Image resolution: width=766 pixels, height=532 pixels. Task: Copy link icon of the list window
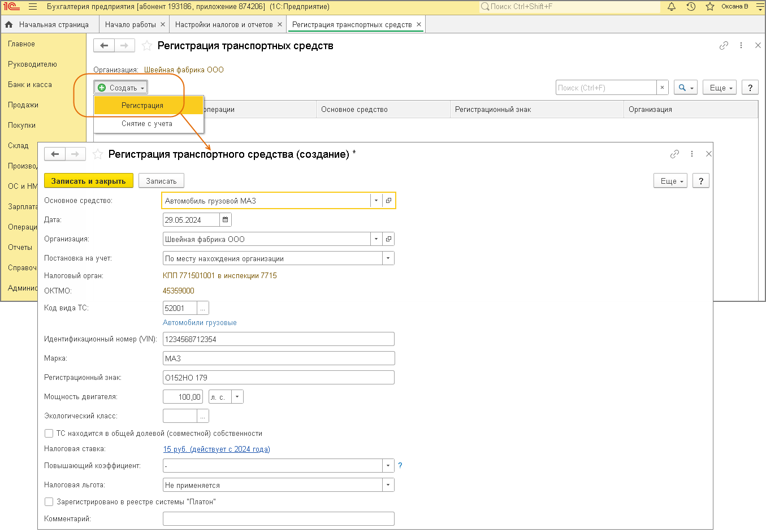click(724, 46)
